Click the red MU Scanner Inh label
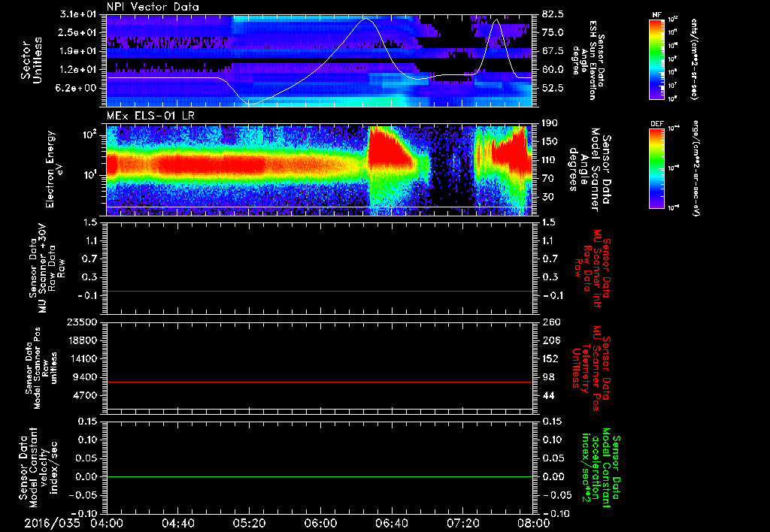This screenshot has height=532, width=770. [592, 268]
